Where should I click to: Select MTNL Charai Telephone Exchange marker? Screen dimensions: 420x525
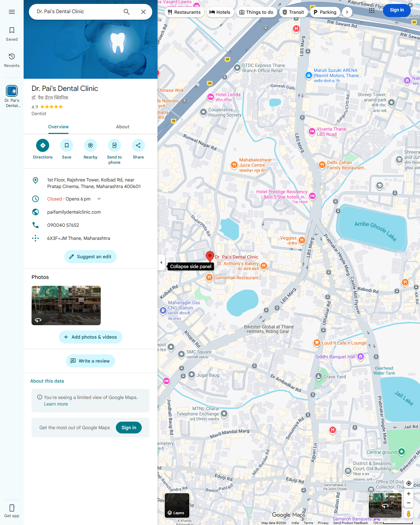coord(224,414)
